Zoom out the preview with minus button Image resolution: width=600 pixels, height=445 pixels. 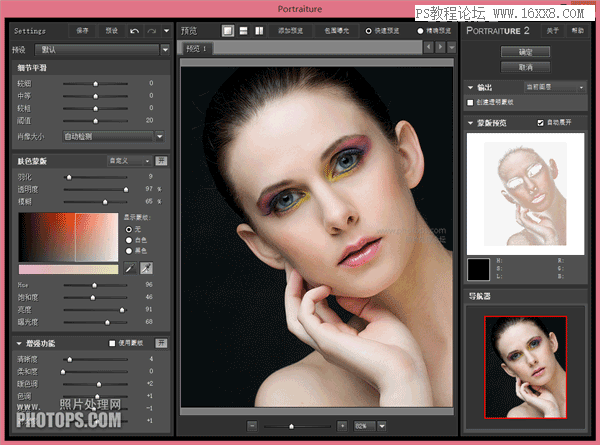coord(252,425)
